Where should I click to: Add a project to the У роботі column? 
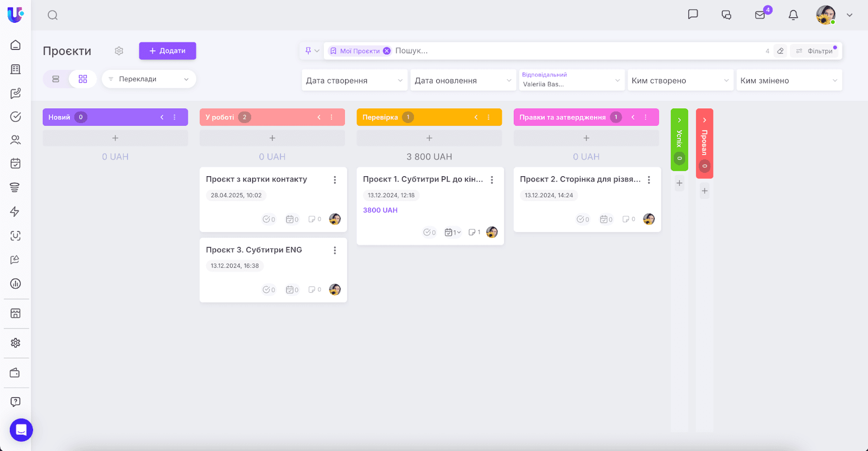point(272,138)
